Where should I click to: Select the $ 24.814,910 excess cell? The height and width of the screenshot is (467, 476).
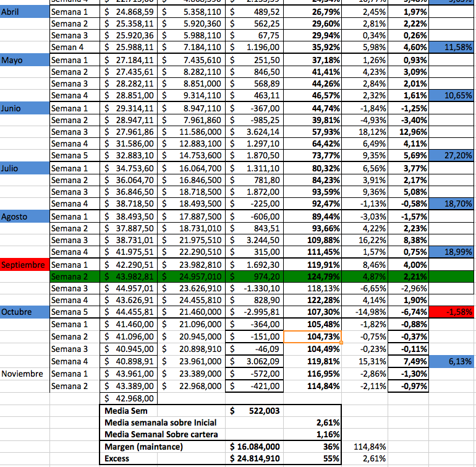coord(255,458)
